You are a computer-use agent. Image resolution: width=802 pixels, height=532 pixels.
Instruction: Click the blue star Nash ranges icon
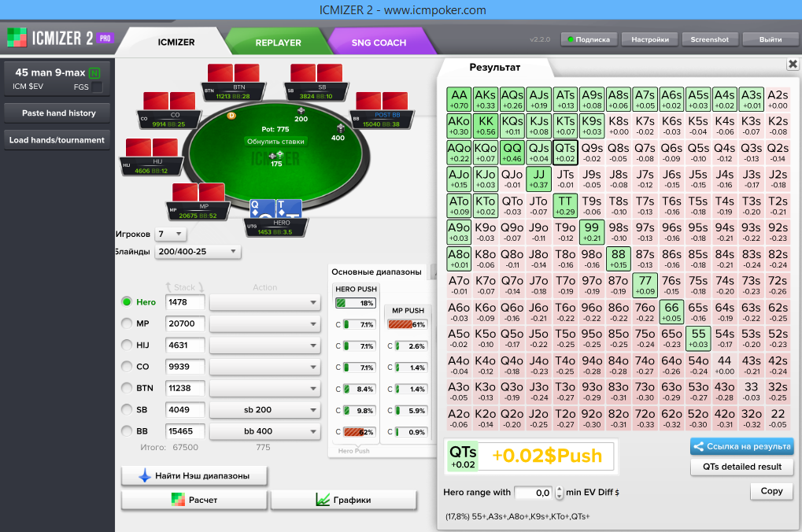[x=146, y=475]
